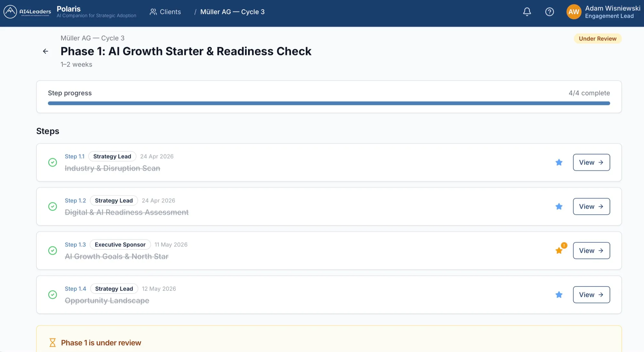This screenshot has height=352, width=644.
Task: Open the Step 1.3 link
Action: click(75, 245)
